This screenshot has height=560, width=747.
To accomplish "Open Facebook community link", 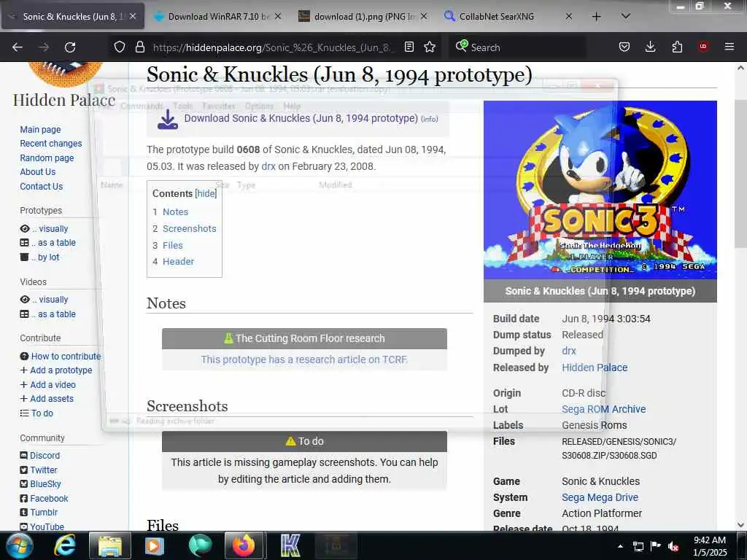I will click(49, 499).
